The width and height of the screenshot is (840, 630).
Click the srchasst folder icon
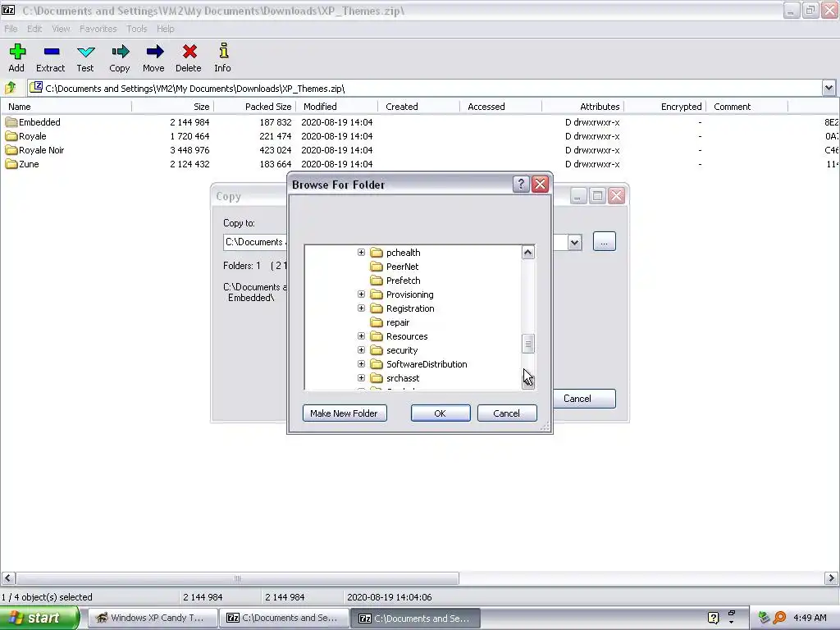click(x=377, y=377)
